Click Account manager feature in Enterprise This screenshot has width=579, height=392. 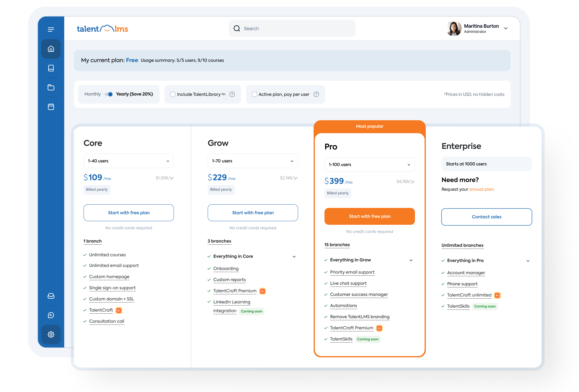[x=466, y=273]
